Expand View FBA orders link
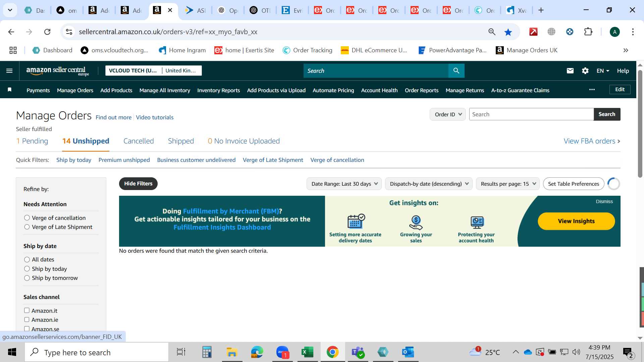 (592, 141)
